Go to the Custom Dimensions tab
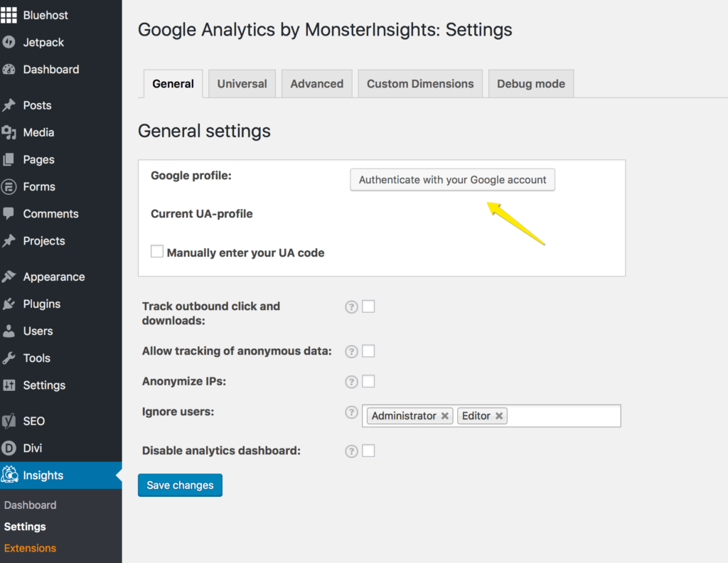728x563 pixels. tap(420, 84)
